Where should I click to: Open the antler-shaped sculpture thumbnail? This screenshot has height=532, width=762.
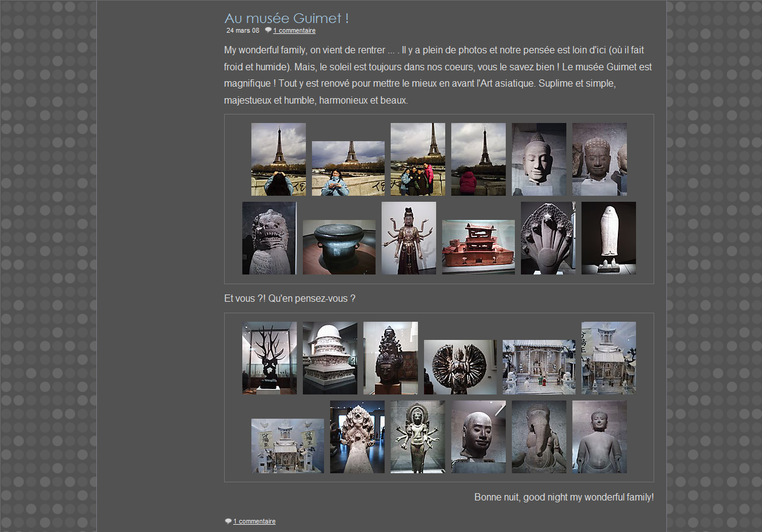point(269,357)
